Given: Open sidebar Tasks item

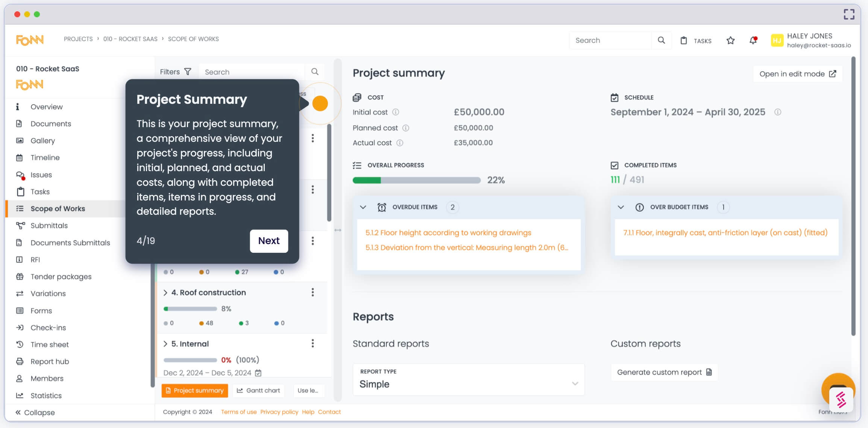Looking at the screenshot, I should 40,192.
